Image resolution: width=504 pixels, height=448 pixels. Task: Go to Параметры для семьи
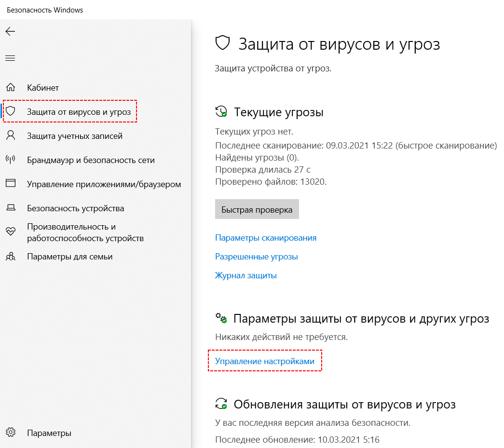tap(69, 257)
